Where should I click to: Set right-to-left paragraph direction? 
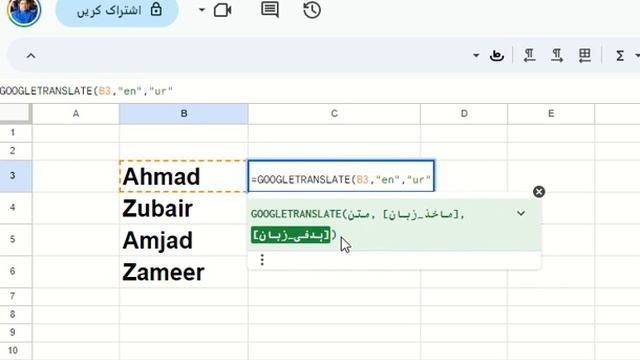[529, 56]
